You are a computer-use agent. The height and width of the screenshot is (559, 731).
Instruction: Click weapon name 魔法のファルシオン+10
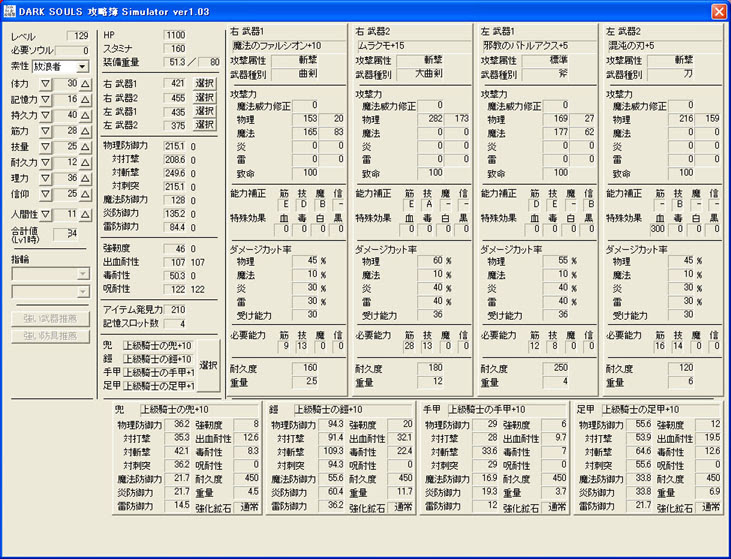pyautogui.click(x=289, y=46)
